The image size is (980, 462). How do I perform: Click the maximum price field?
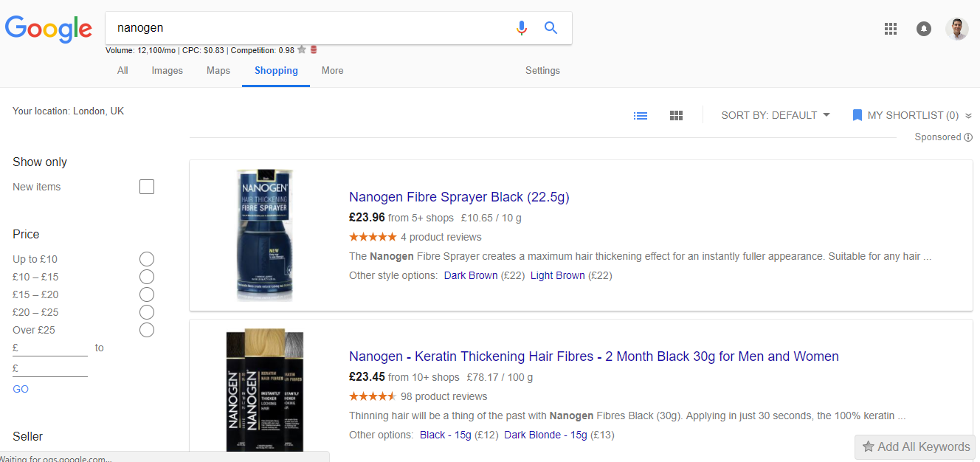pyautogui.click(x=50, y=368)
